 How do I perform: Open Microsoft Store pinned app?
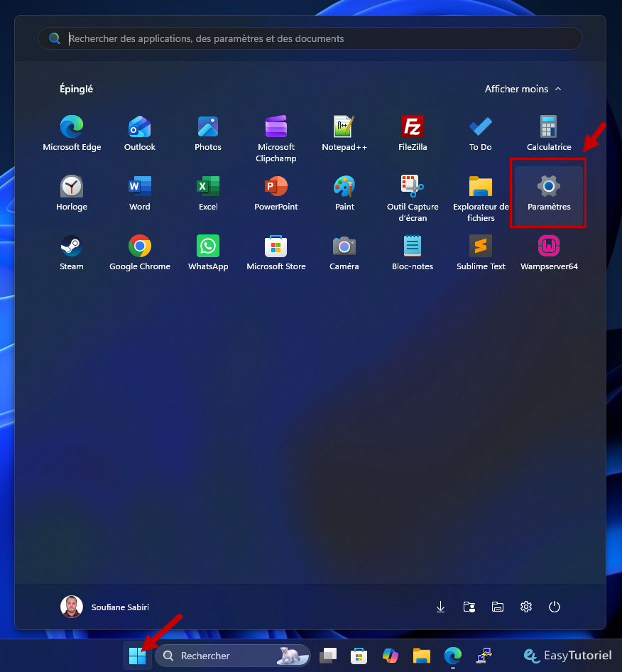click(276, 253)
